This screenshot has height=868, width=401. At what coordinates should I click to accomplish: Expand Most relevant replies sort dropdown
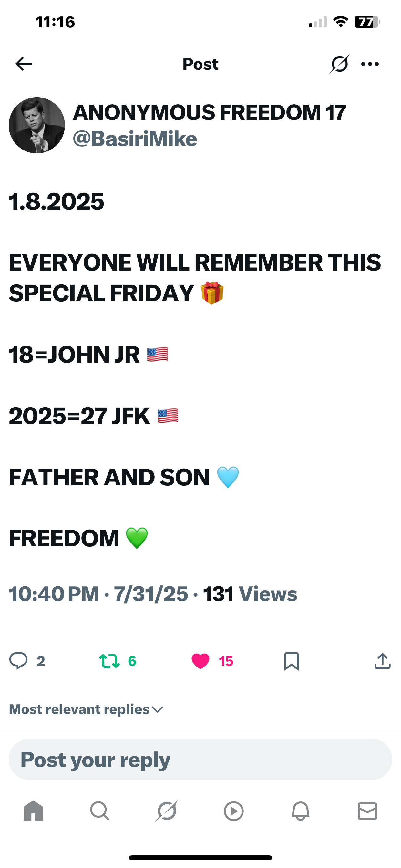pos(86,709)
